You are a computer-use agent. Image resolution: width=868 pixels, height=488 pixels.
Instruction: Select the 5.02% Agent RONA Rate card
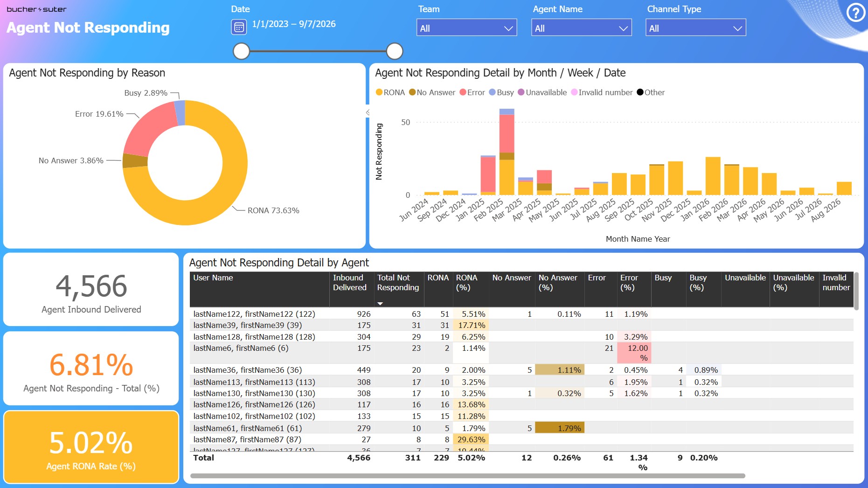pos(91,447)
